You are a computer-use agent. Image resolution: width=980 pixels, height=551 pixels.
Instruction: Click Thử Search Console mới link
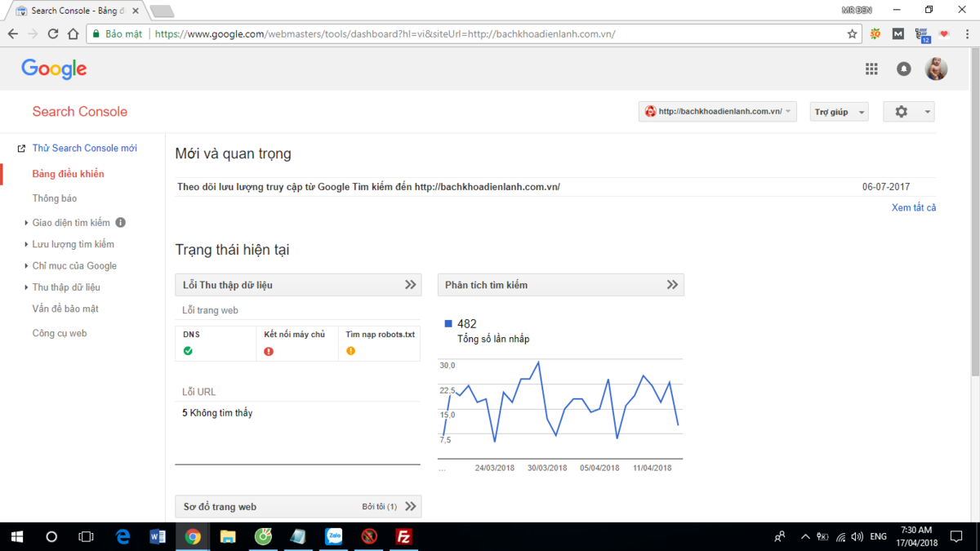click(84, 148)
